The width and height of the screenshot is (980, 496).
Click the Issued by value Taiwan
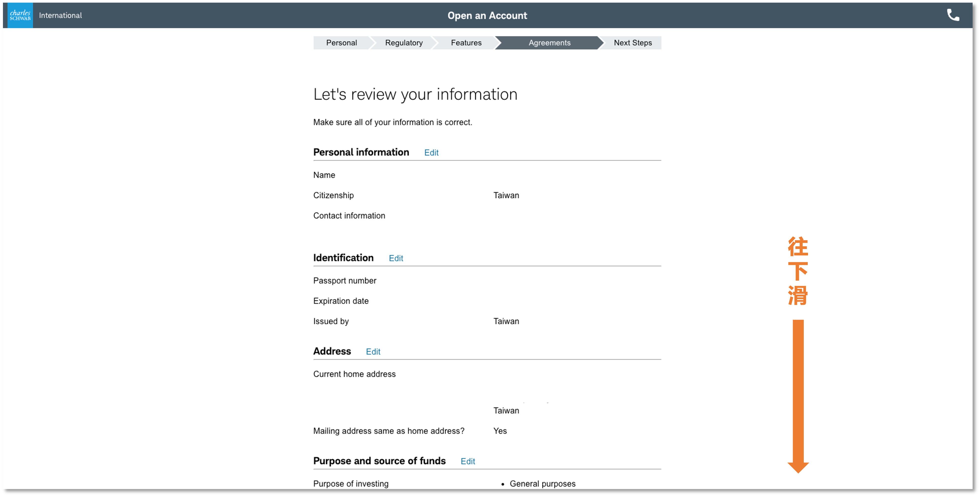[506, 321]
